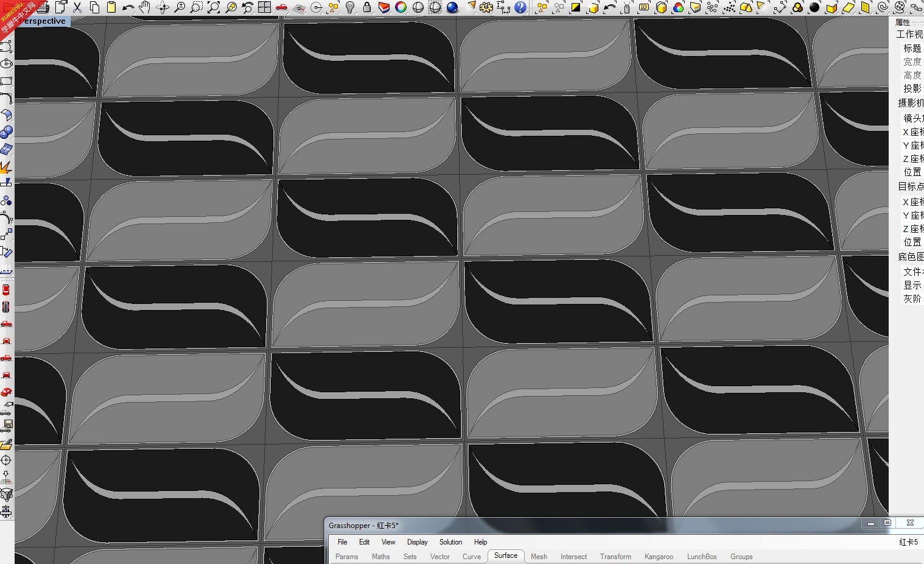Click the ID tag icon in toolbar

coord(644,7)
